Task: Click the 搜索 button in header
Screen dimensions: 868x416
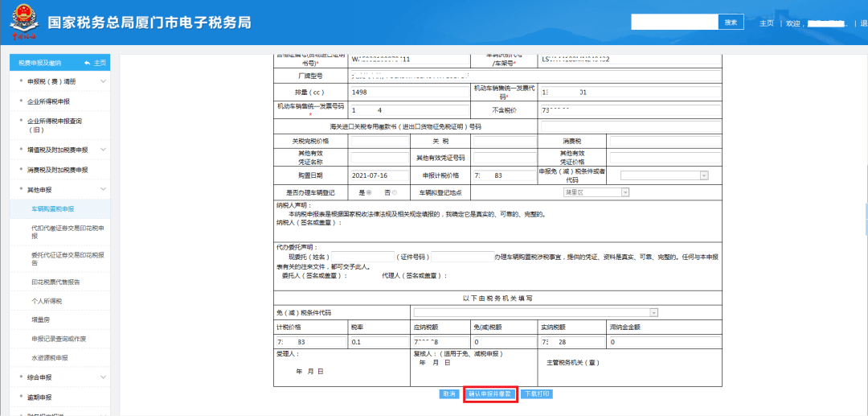Action: (x=731, y=23)
